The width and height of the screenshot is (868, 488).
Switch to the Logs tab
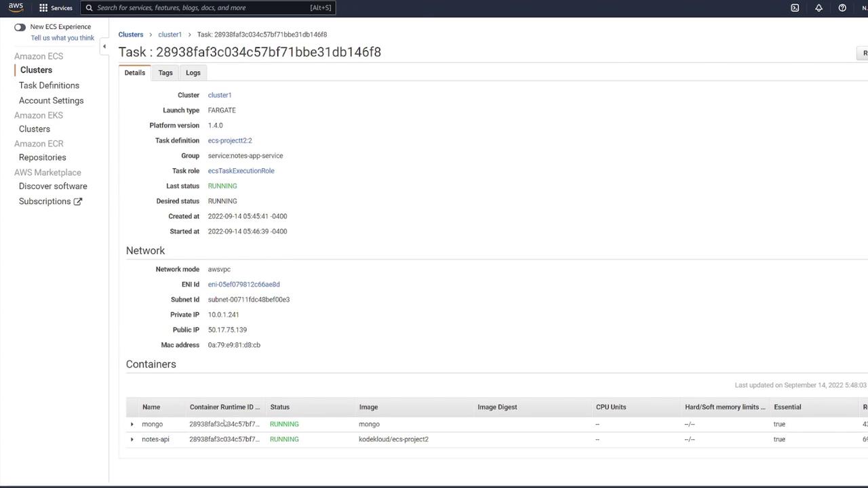193,73
